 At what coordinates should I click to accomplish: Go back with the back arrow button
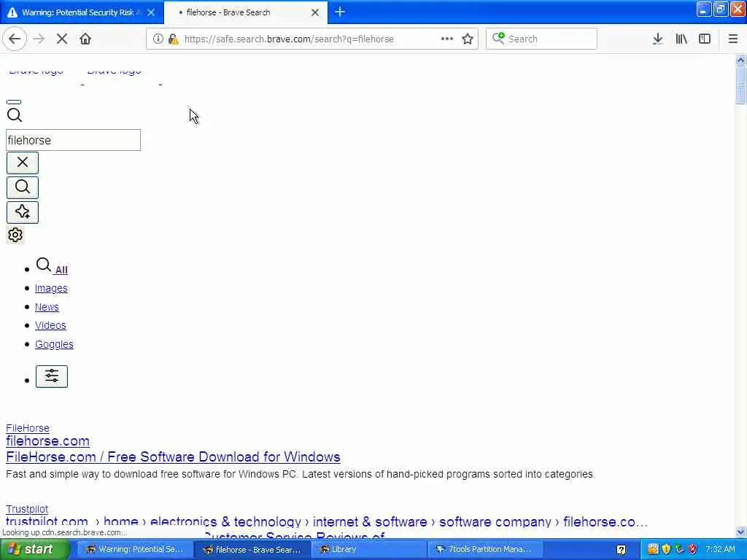15,39
